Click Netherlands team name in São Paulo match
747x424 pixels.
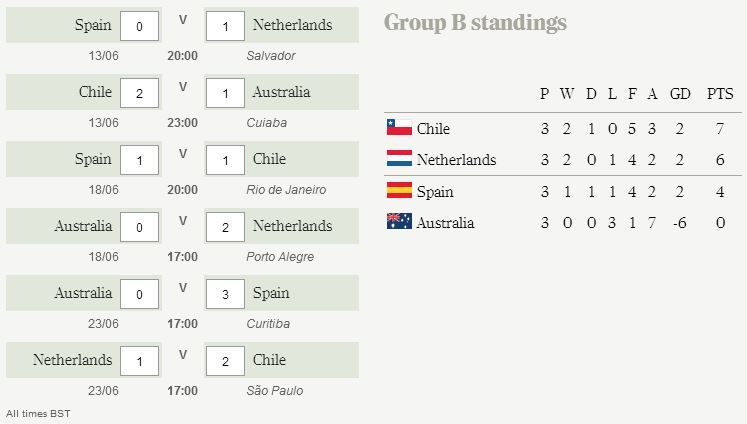click(x=72, y=360)
